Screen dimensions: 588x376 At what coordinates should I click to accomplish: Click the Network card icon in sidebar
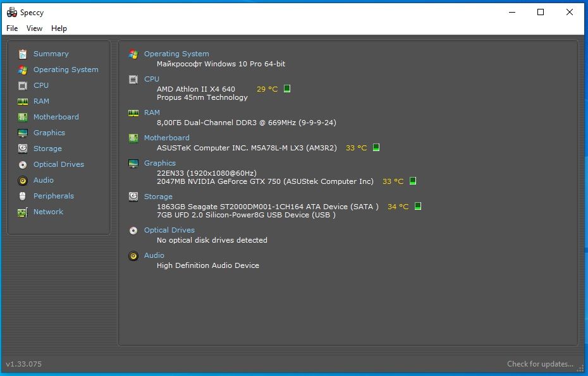[x=23, y=212]
